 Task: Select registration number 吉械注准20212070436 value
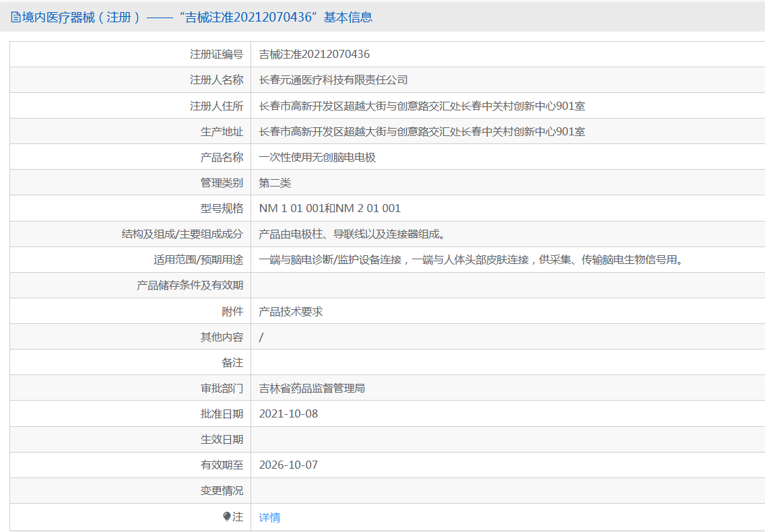coord(314,54)
